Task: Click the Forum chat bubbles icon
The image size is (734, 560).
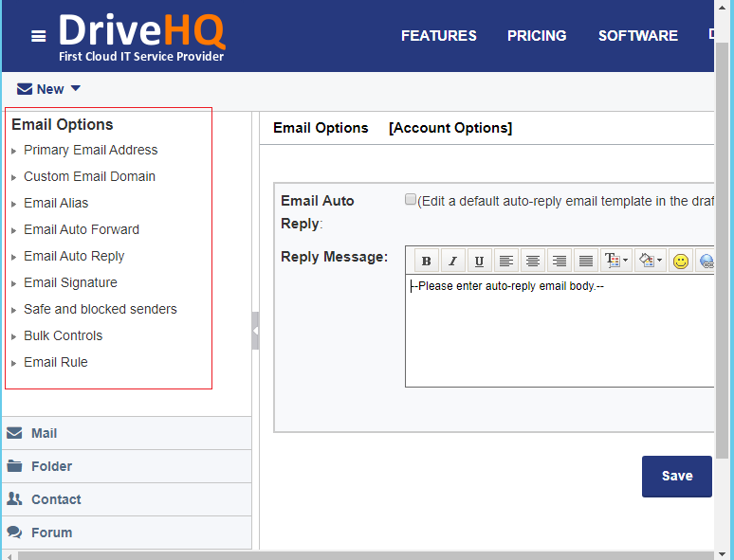Action: click(14, 532)
